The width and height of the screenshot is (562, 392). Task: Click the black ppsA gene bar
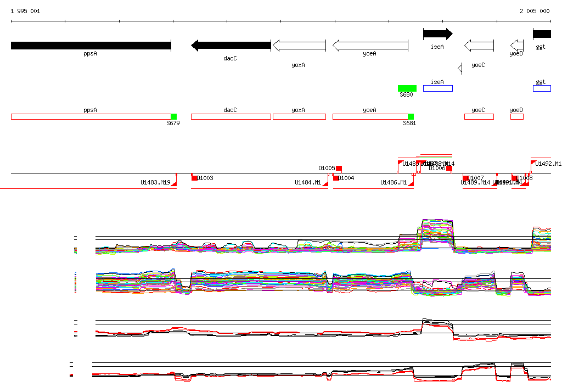click(91, 46)
